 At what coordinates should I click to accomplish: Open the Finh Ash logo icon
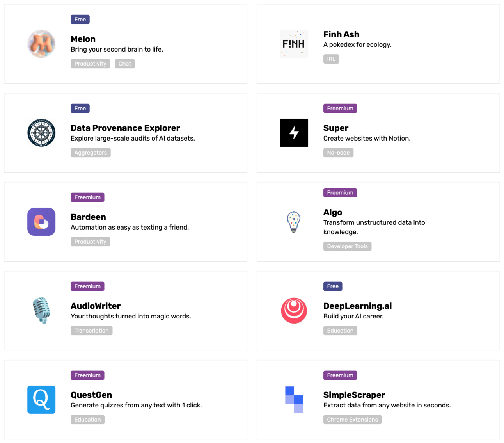click(x=294, y=44)
